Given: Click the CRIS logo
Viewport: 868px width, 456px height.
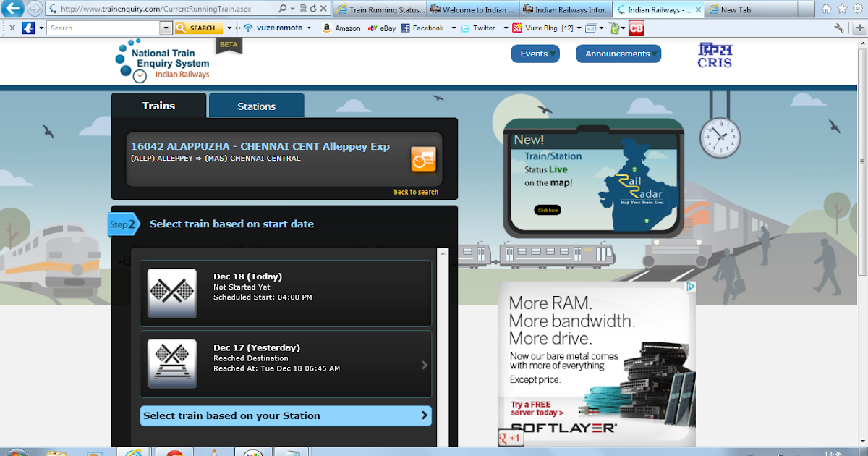Looking at the screenshot, I should [715, 56].
